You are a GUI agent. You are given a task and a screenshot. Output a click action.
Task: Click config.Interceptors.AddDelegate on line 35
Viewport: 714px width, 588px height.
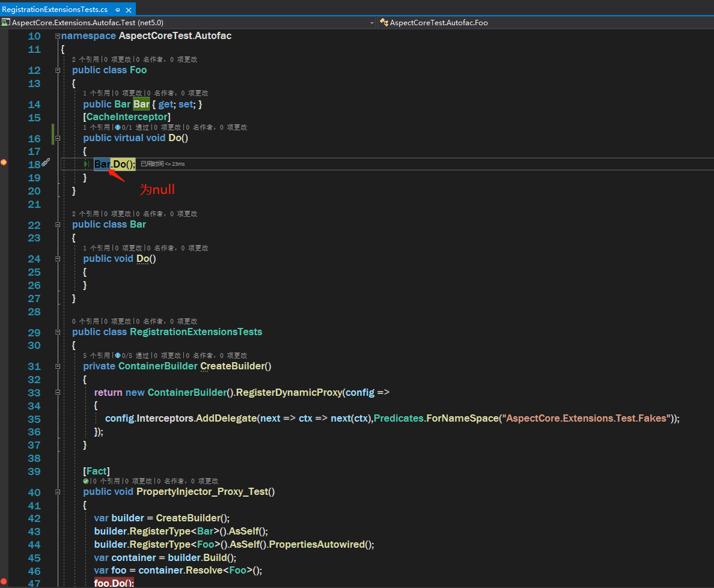(x=182, y=418)
